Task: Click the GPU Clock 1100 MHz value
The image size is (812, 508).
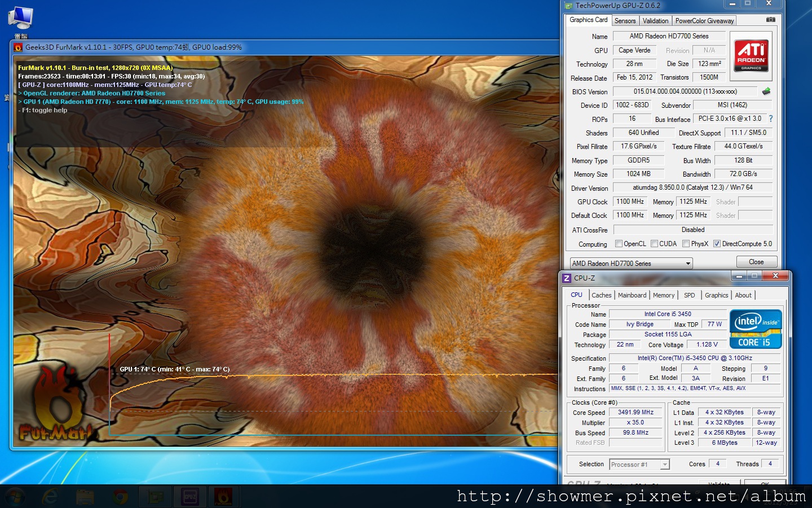Action: [630, 202]
